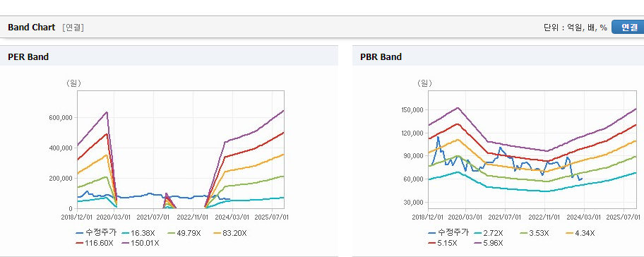Click the [연결] label beside Band Chart
Image resolution: width=644 pixels, height=257 pixels.
(73, 28)
